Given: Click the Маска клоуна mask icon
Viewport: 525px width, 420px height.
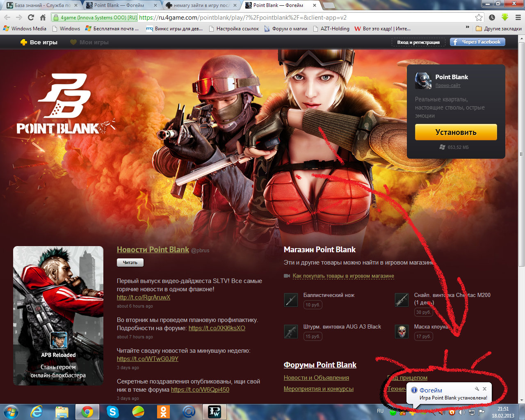Looking at the screenshot, I should pos(402,331).
